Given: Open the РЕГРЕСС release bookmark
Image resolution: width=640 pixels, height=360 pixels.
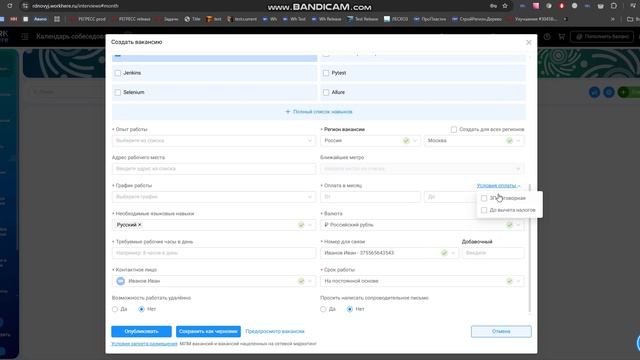Looking at the screenshot, I should tap(131, 19).
